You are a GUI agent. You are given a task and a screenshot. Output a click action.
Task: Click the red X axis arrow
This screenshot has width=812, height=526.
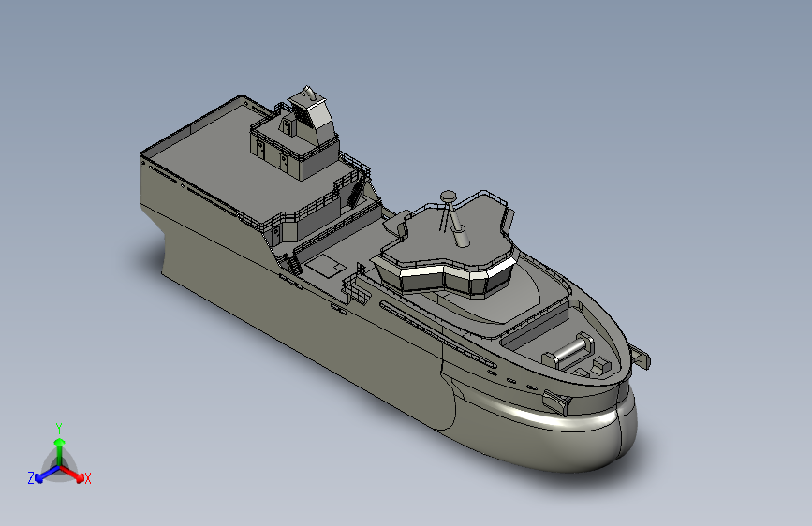click(x=72, y=474)
